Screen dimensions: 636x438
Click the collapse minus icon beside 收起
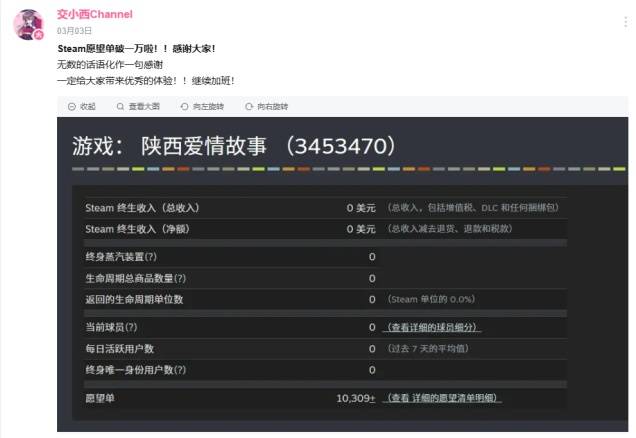click(x=72, y=107)
